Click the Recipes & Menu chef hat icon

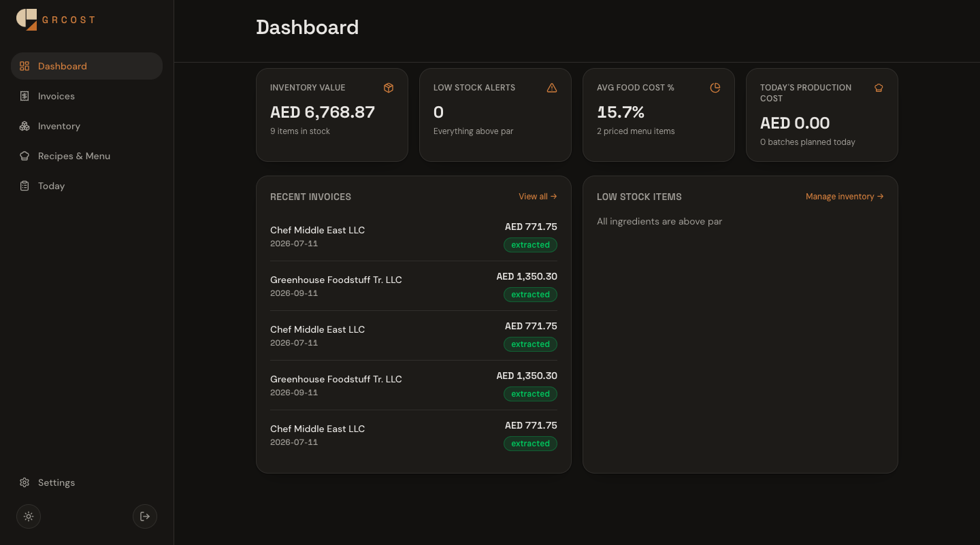pos(24,156)
